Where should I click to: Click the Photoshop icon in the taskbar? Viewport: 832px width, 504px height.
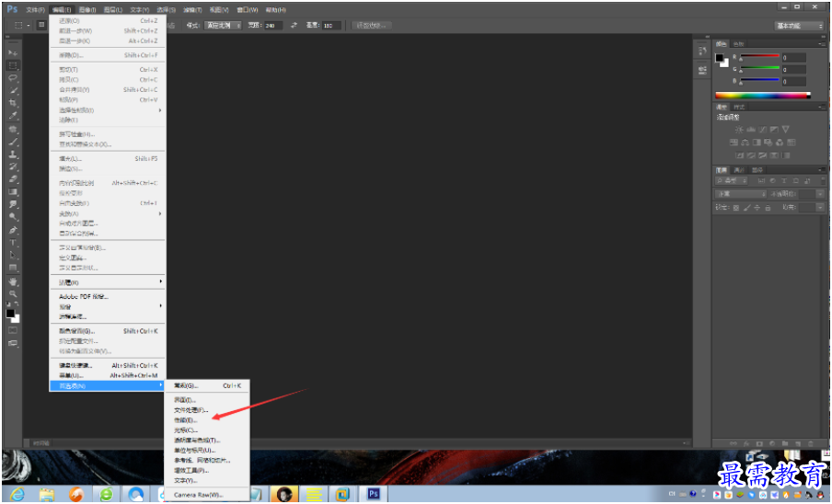tap(374, 495)
